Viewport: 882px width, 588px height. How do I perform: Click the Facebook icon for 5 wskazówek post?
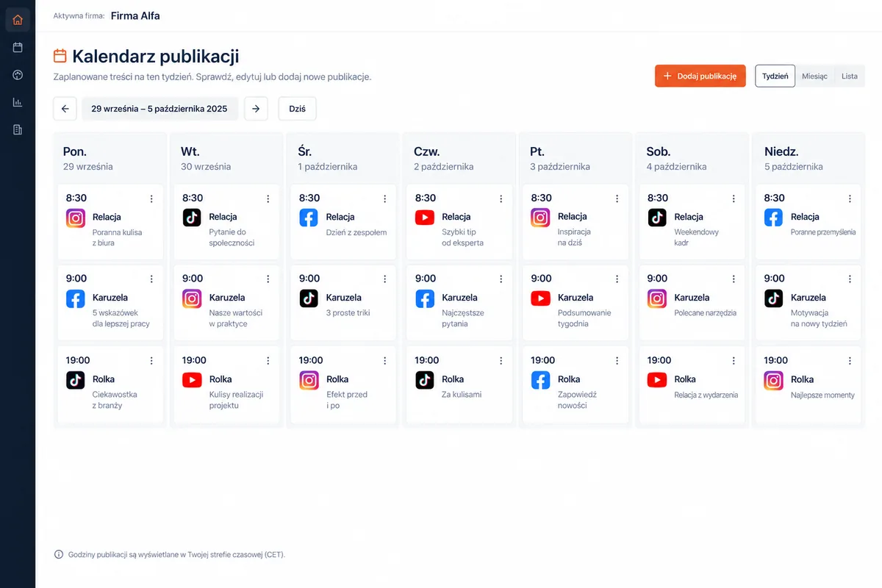tap(76, 298)
